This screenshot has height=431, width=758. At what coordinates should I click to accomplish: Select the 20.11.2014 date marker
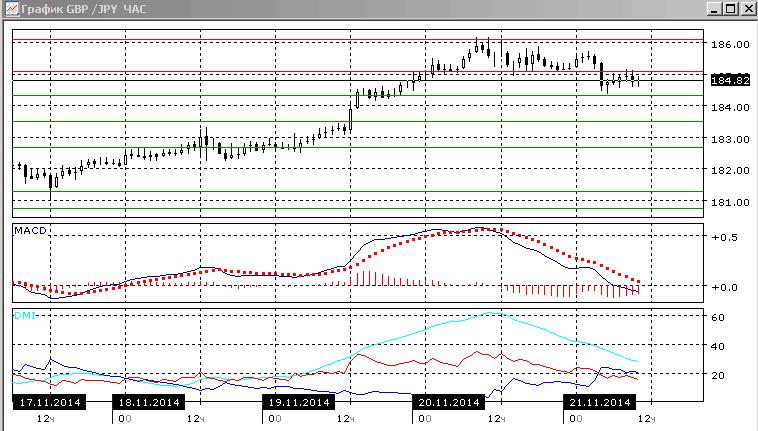449,402
